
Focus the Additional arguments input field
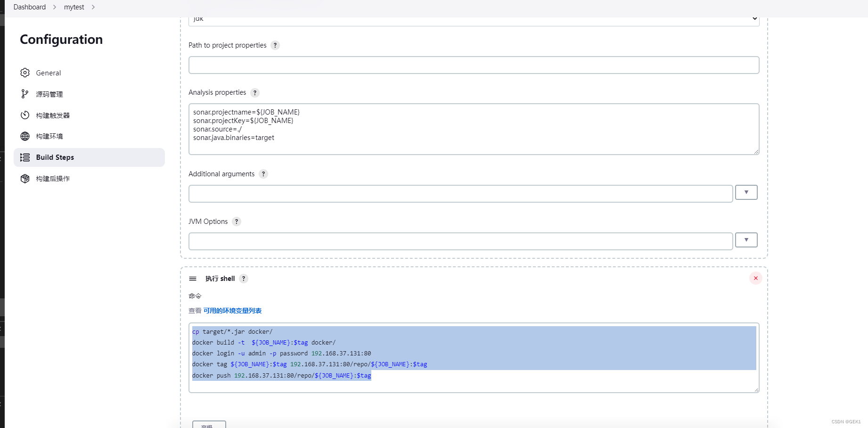460,194
